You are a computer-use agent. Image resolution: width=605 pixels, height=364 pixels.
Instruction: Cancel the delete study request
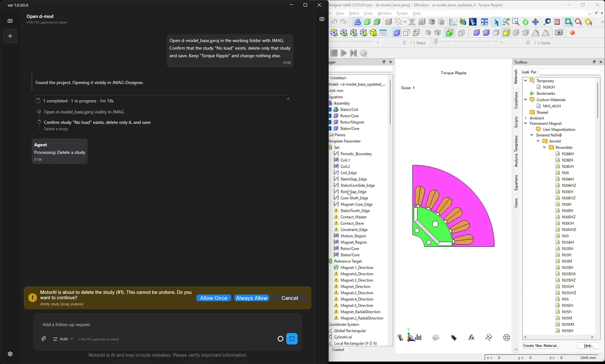pyautogui.click(x=289, y=298)
